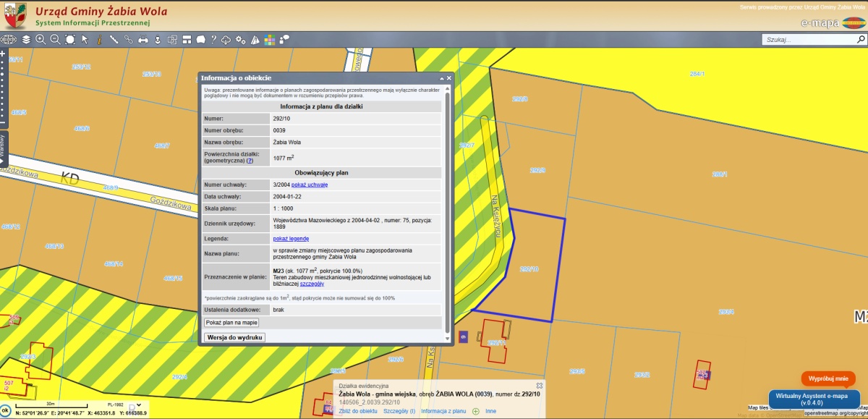This screenshot has height=419, width=868.
Task: Open the layers stack icon in toolbar
Action: [26, 40]
